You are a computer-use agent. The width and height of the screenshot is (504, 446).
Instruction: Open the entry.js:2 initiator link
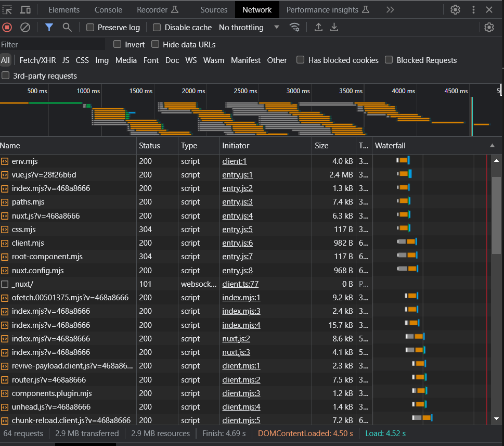pyautogui.click(x=237, y=188)
